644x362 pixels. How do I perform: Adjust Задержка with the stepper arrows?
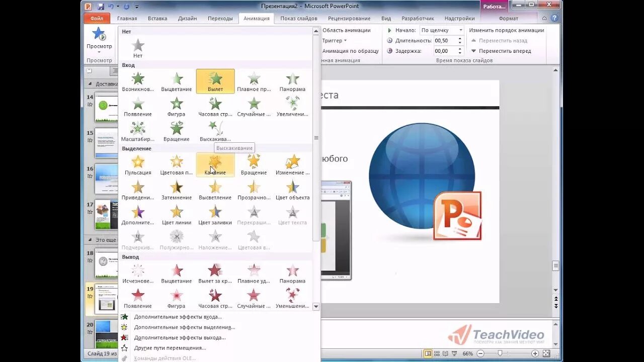[460, 51]
